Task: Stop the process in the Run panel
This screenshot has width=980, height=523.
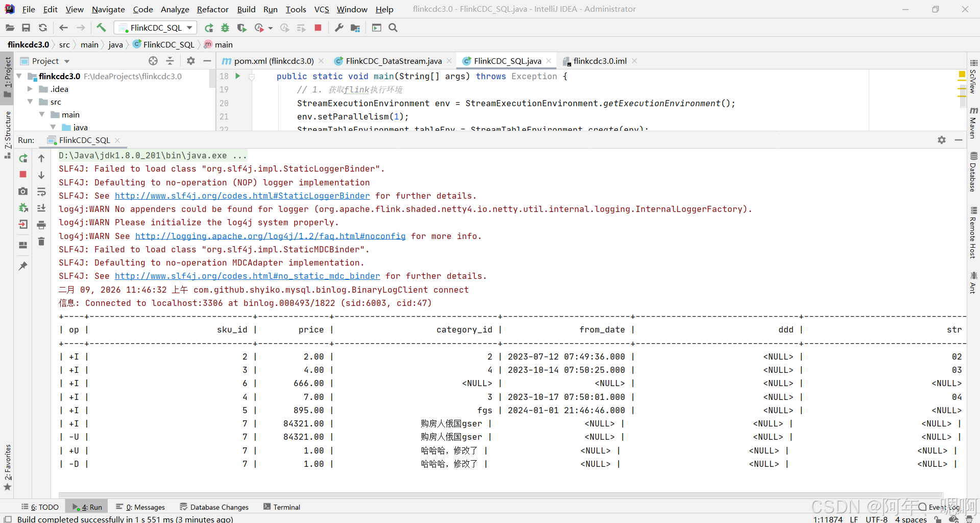Action: 23,174
